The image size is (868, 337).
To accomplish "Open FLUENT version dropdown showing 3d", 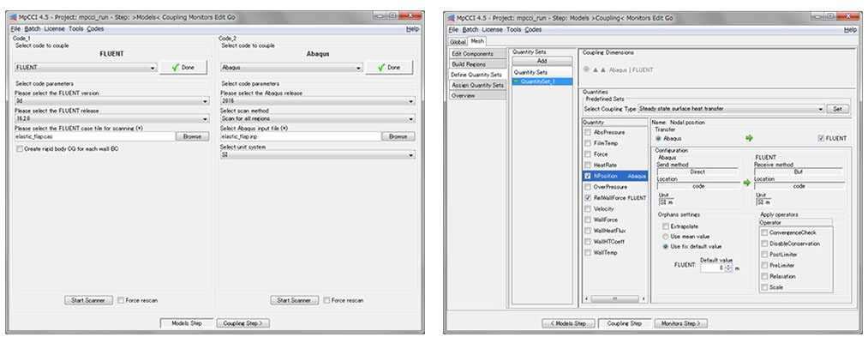I will click(x=112, y=101).
